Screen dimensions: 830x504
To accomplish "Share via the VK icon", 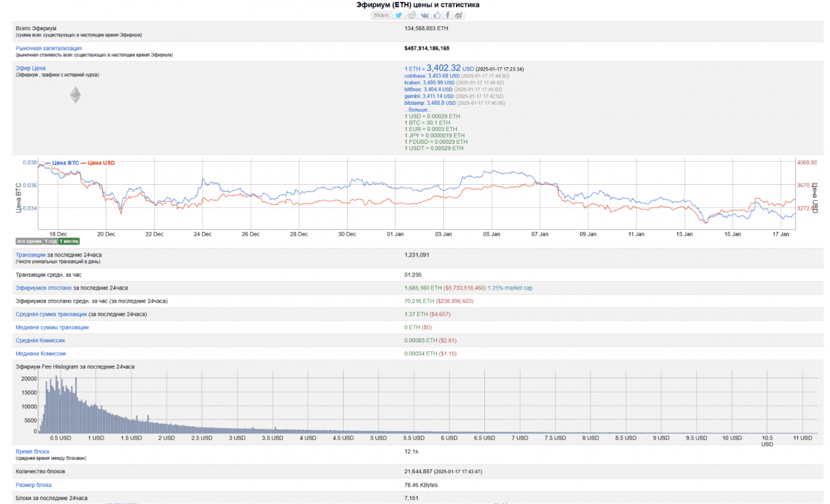I will point(425,15).
